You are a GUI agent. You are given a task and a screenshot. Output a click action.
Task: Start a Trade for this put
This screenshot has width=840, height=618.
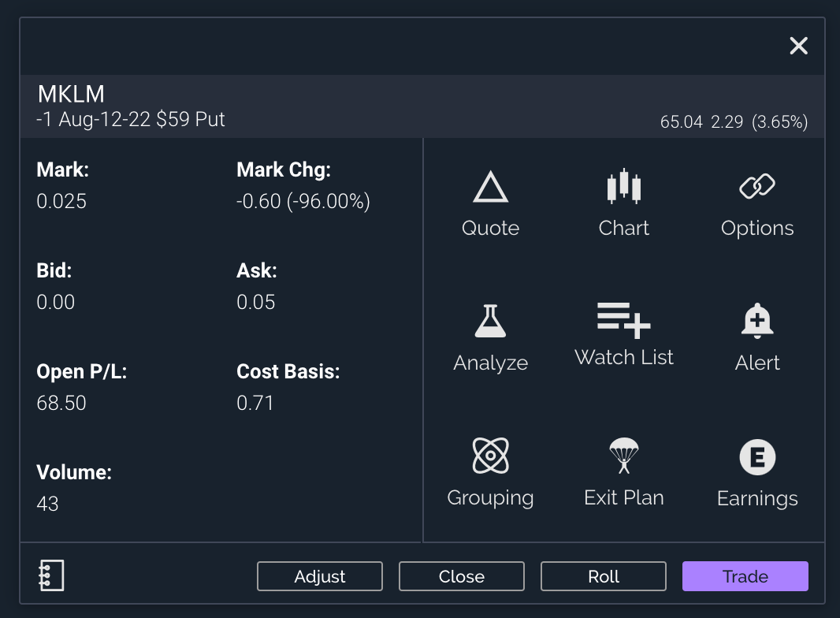pos(745,576)
